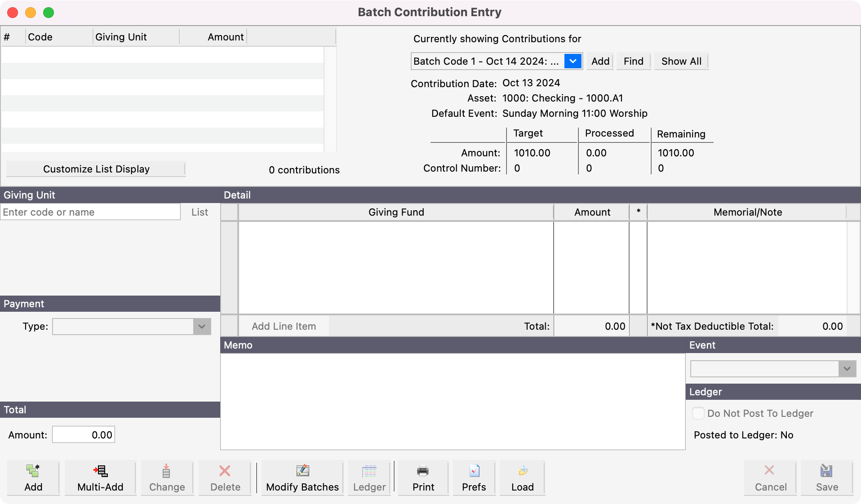Click the Ledger toolbar icon
This screenshot has width=861, height=504.
[x=369, y=477]
